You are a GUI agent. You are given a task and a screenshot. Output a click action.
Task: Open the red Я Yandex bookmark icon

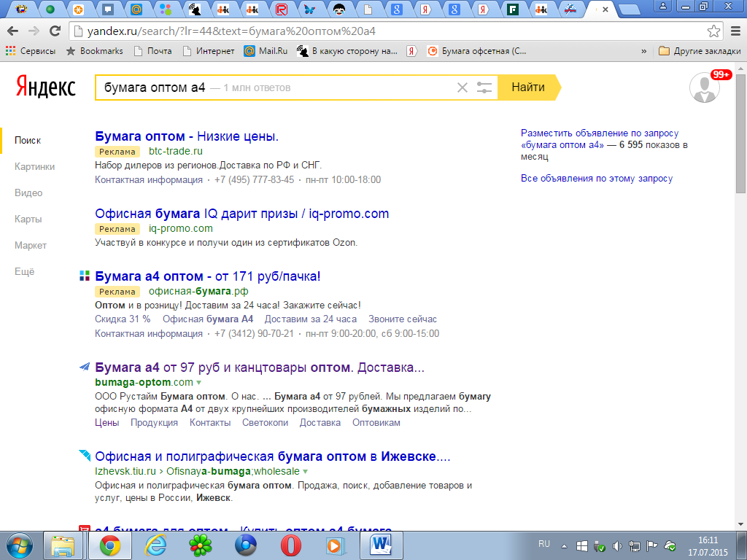tap(412, 51)
